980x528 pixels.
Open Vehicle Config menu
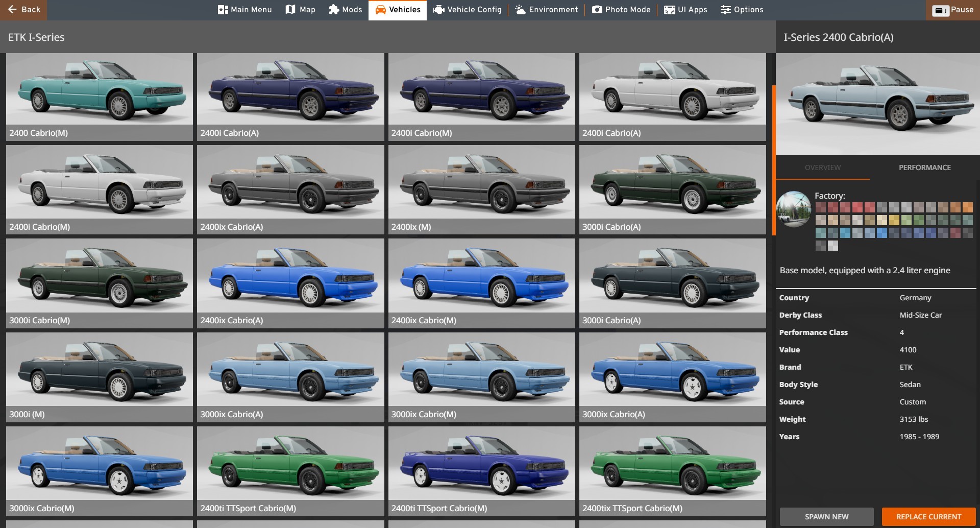[467, 10]
